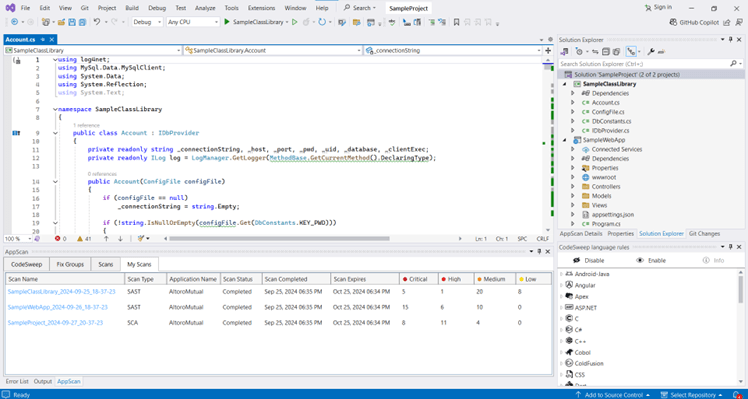Click the Show All Files icon
Image resolution: width=748 pixels, height=399 pixels.
[x=616, y=52]
